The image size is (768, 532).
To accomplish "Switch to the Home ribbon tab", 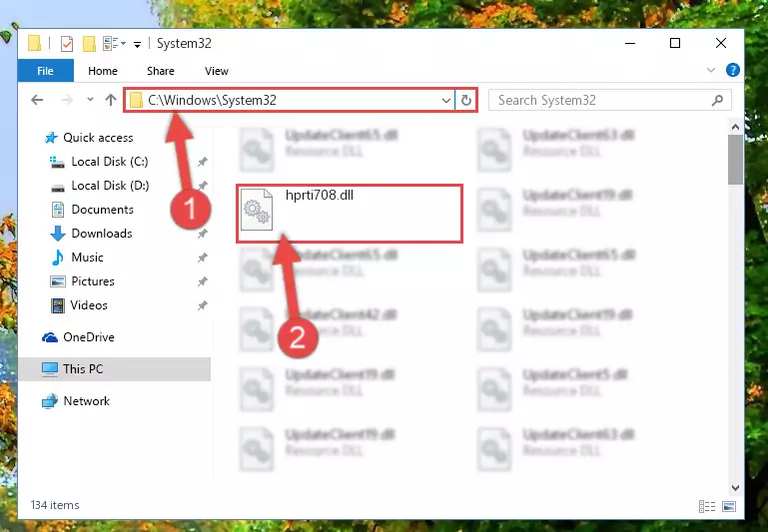I will [x=103, y=71].
